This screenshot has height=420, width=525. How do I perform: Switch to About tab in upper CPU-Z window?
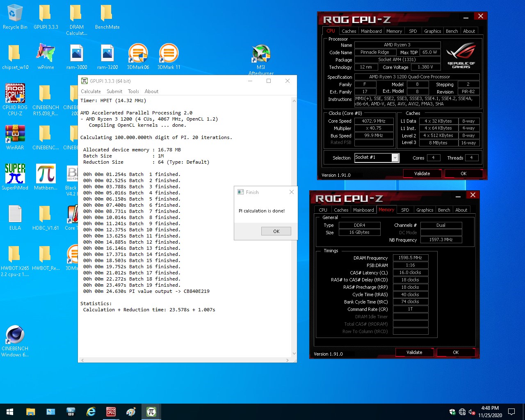(469, 31)
